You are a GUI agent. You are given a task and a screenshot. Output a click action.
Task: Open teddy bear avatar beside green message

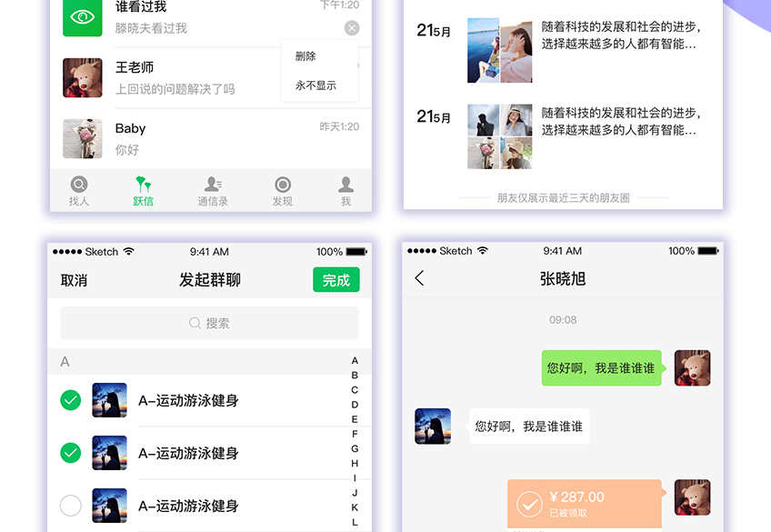692,367
